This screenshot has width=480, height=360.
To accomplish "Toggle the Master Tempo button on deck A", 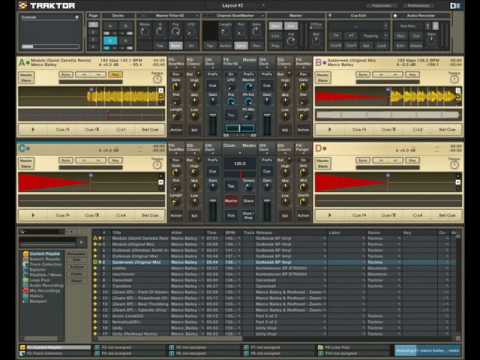I will [x=26, y=78].
